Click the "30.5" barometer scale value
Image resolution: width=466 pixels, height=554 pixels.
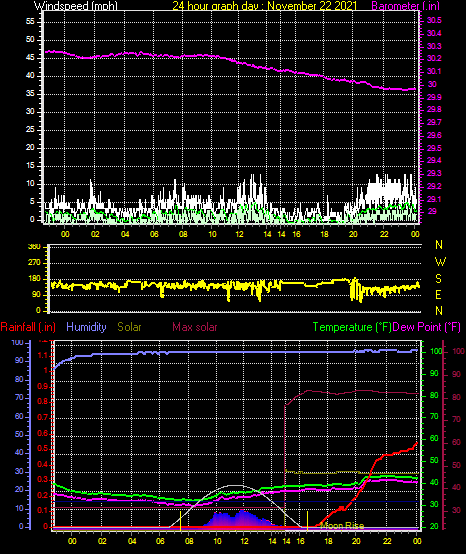click(434, 20)
